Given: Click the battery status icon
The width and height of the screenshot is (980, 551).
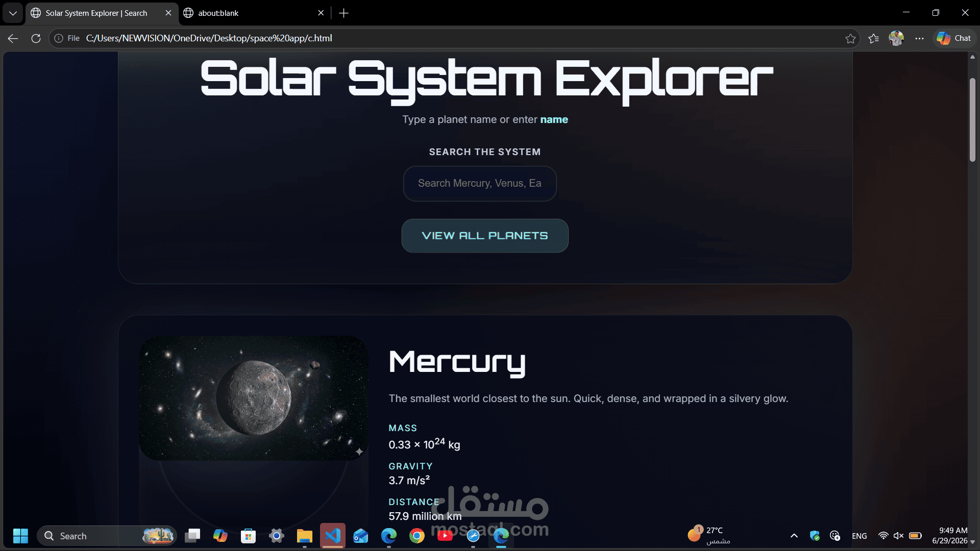Looking at the screenshot, I should tap(915, 536).
